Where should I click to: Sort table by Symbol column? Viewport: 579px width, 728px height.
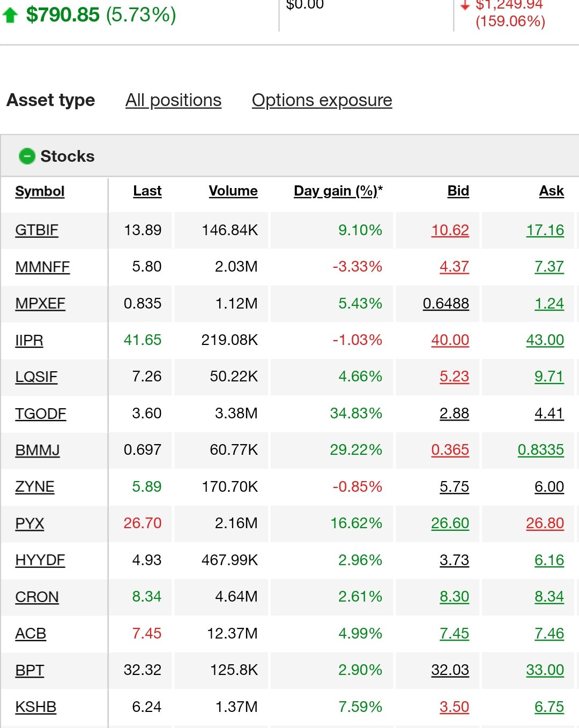pos(40,191)
